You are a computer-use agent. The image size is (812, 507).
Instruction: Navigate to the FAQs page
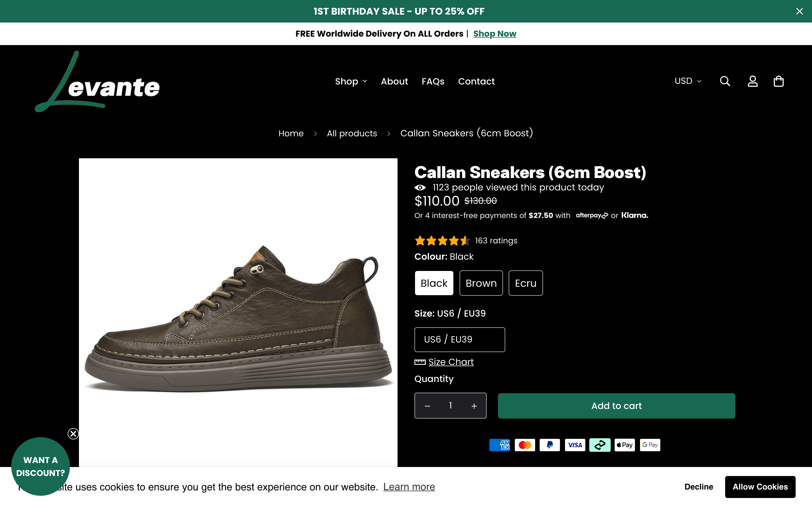433,81
